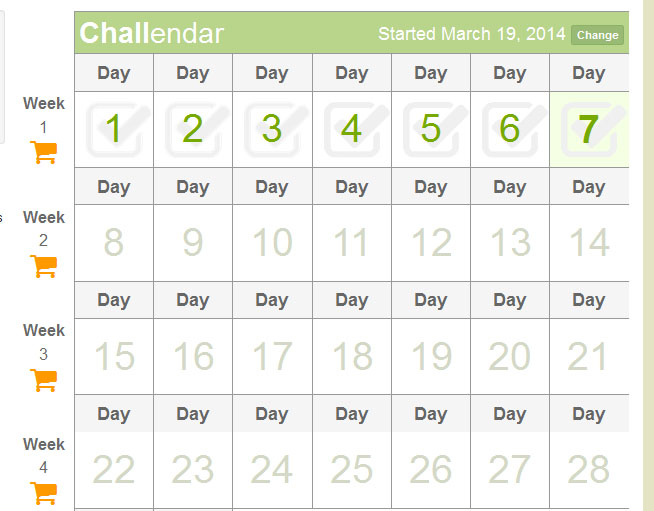Select day 8 on the calendar

point(114,243)
